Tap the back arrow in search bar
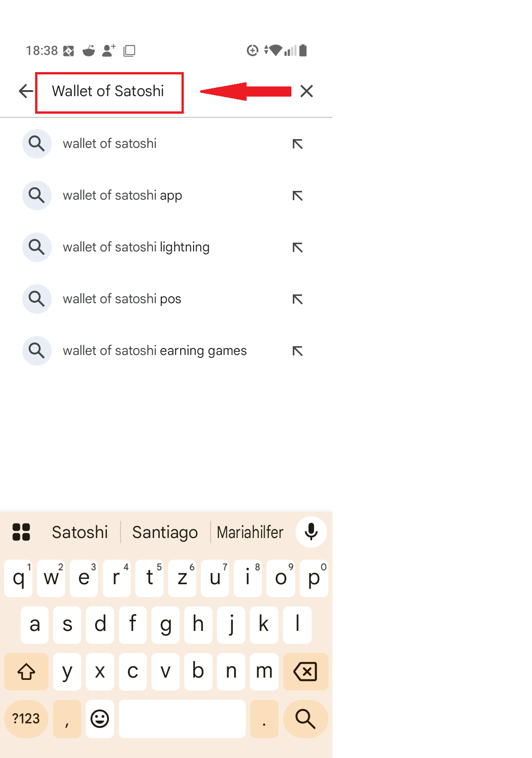Image resolution: width=532 pixels, height=758 pixels. coord(26,91)
